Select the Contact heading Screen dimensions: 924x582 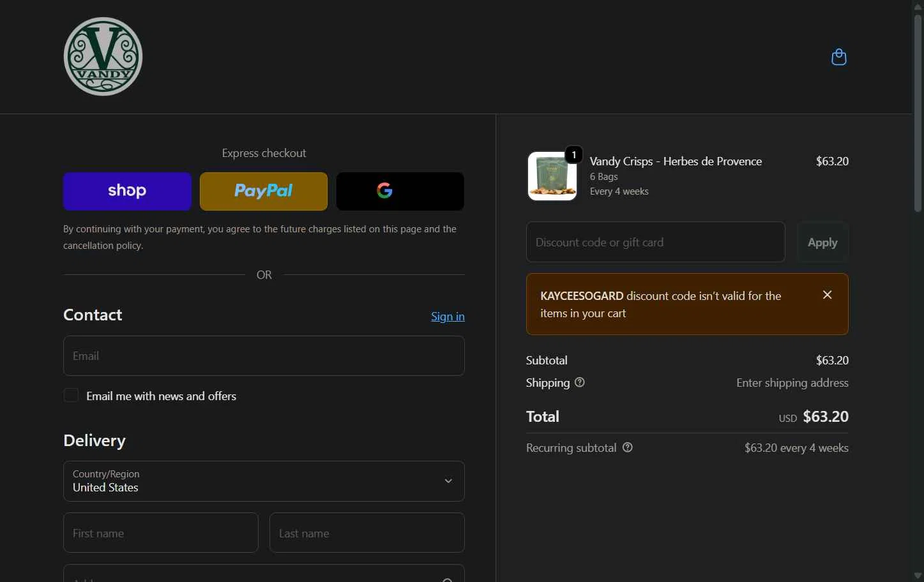(93, 315)
